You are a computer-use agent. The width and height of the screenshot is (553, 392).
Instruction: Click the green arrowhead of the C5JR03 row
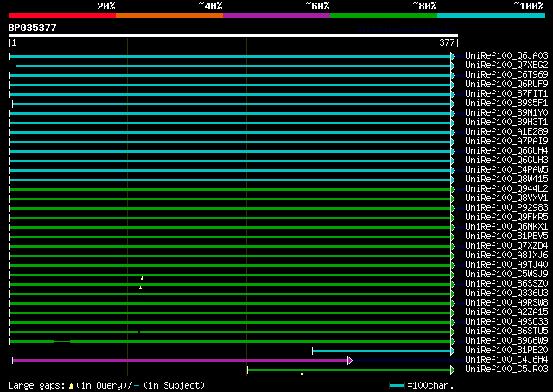(453, 370)
